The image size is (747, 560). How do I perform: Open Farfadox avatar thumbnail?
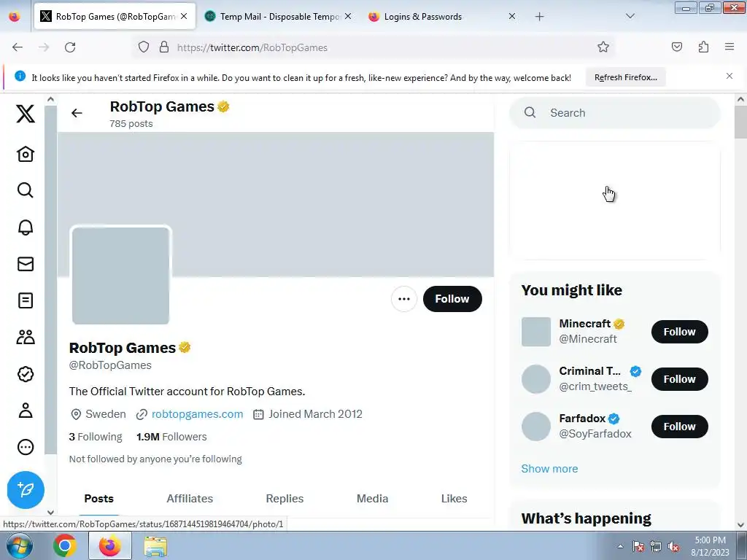[536, 426]
